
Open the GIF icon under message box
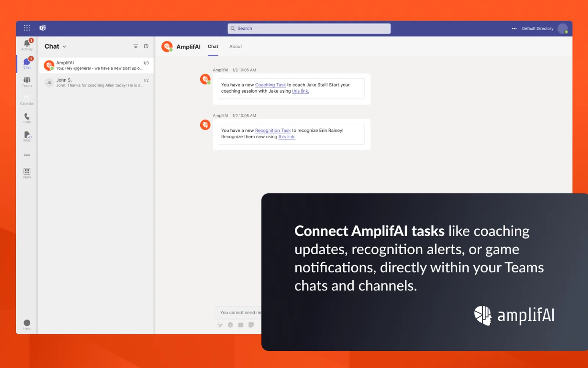[241, 325]
